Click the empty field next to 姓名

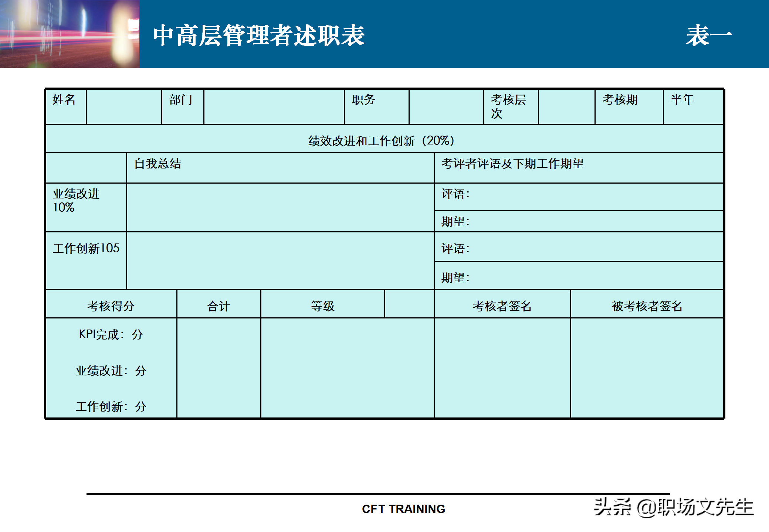coord(124,107)
